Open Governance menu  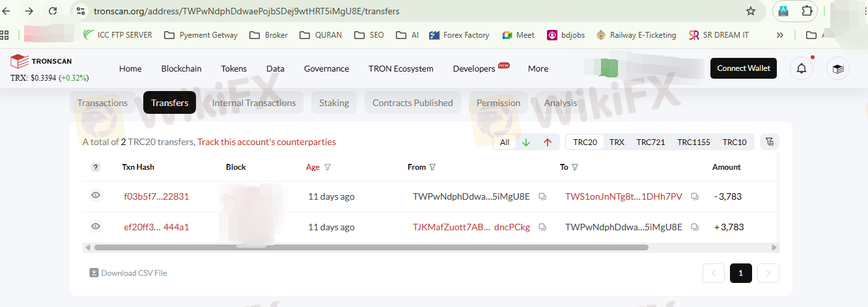[x=326, y=68]
